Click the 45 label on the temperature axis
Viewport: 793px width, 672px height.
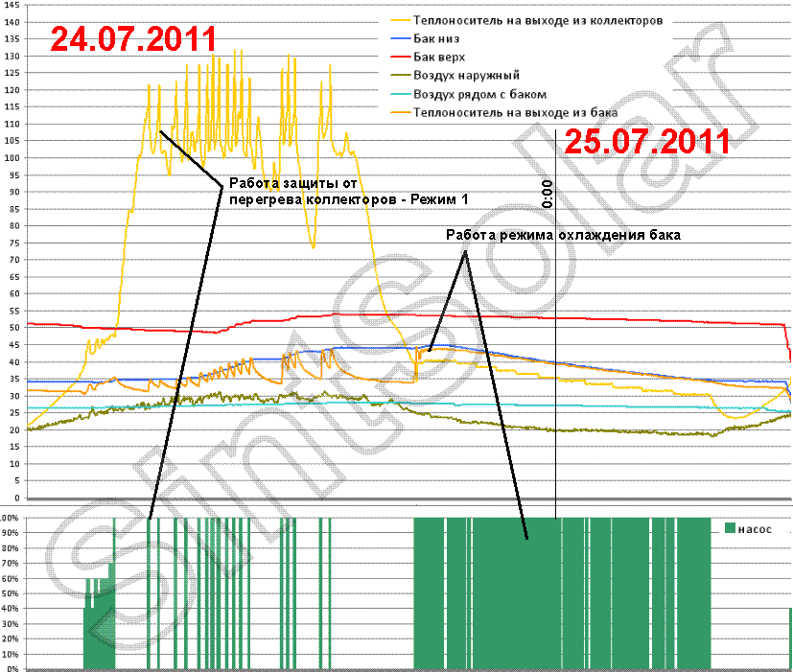(14, 345)
